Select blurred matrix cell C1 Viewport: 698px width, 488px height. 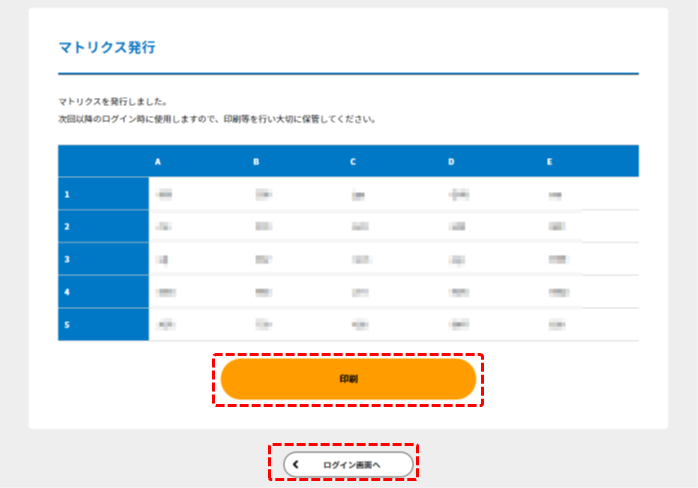click(x=358, y=195)
